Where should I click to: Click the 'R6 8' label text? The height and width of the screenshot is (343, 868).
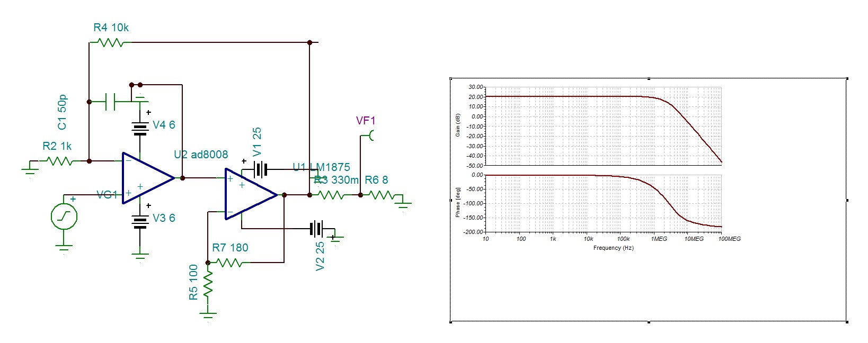[x=376, y=180]
